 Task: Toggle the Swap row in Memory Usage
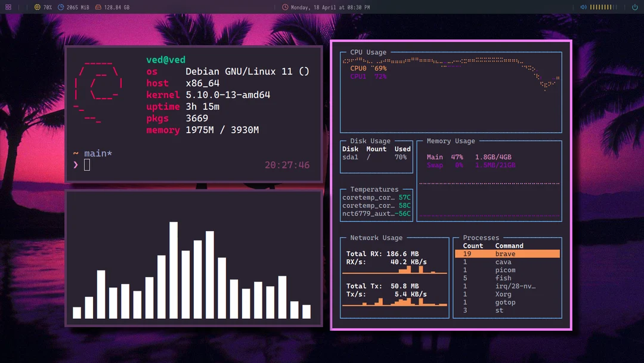coord(435,165)
